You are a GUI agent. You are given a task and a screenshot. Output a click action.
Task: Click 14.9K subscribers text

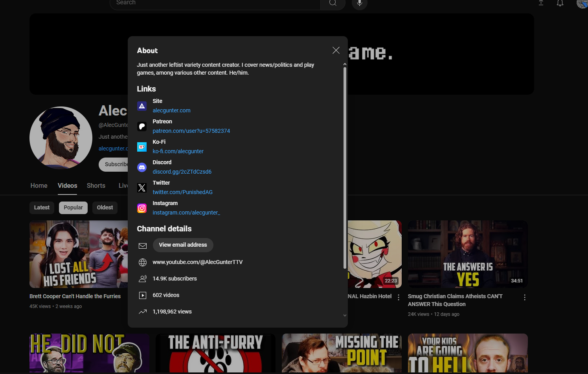coord(175,279)
